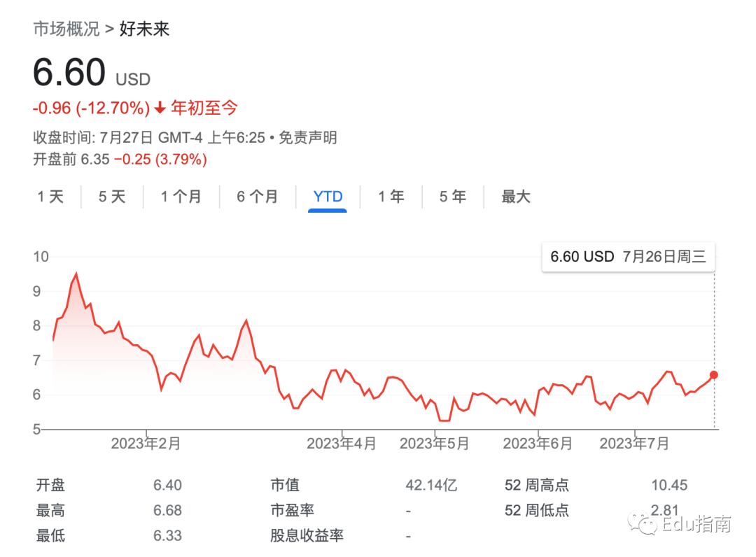
Task: Click the 2023年7月 axis label
Action: [x=634, y=443]
